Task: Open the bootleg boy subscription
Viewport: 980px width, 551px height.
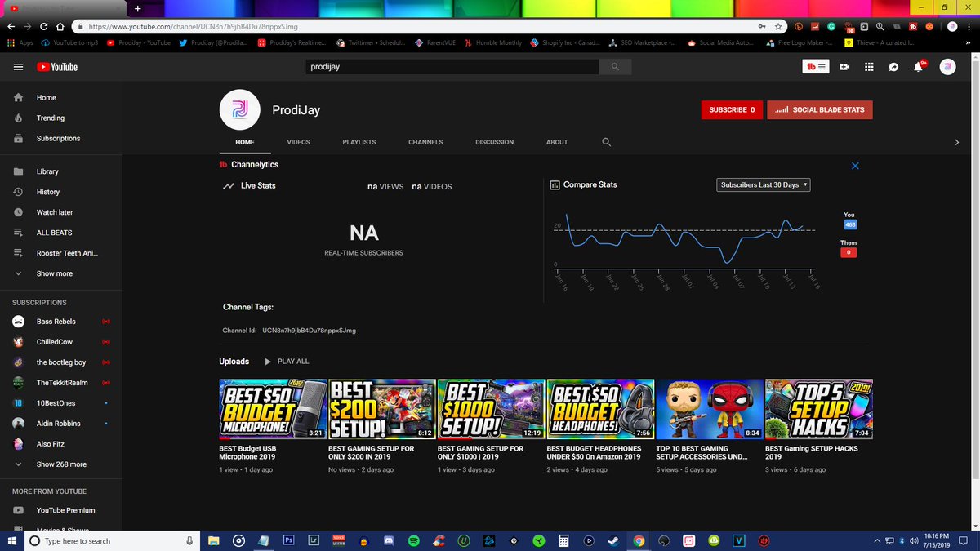Action: tap(61, 362)
